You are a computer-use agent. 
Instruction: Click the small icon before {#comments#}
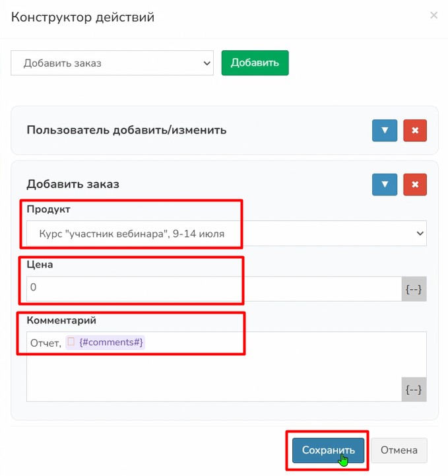[71, 342]
